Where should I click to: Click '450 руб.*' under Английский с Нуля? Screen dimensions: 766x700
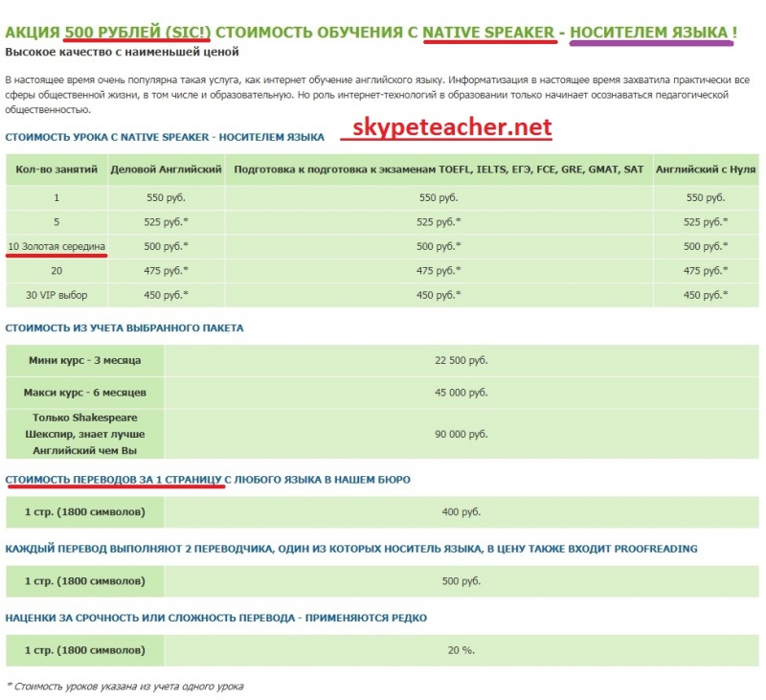(706, 295)
